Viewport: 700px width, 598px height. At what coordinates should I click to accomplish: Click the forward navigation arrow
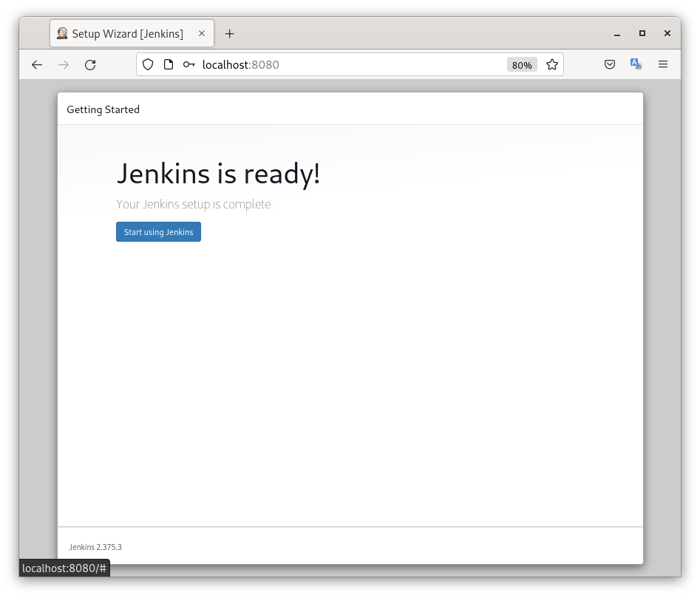(64, 65)
